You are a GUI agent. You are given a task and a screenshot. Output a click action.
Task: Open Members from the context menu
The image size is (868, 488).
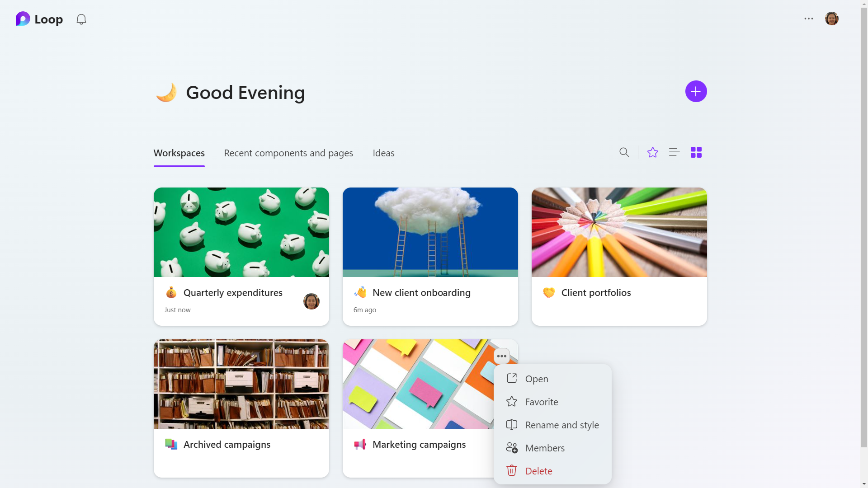544,448
